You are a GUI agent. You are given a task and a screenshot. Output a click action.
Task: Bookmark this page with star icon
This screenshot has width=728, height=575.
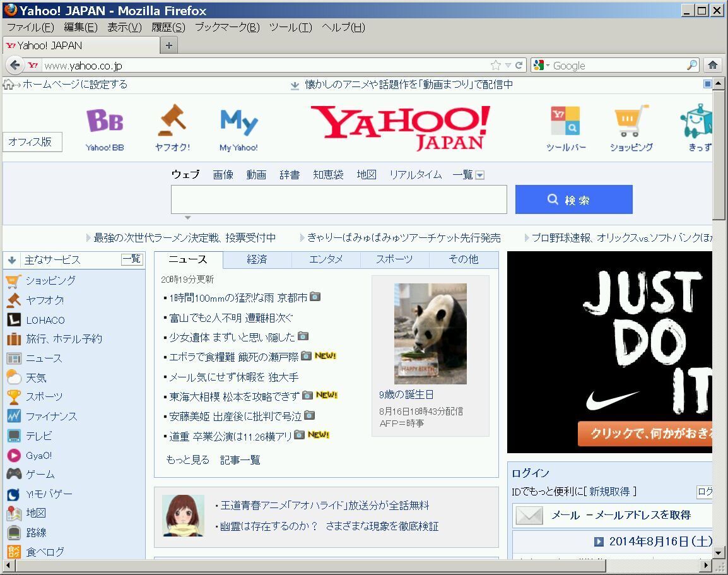(x=496, y=65)
